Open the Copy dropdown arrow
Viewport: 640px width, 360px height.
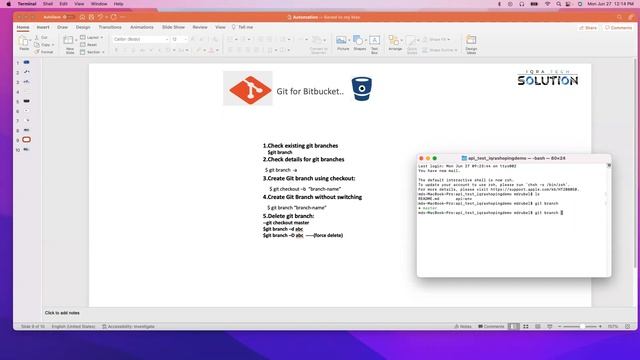tap(53, 45)
